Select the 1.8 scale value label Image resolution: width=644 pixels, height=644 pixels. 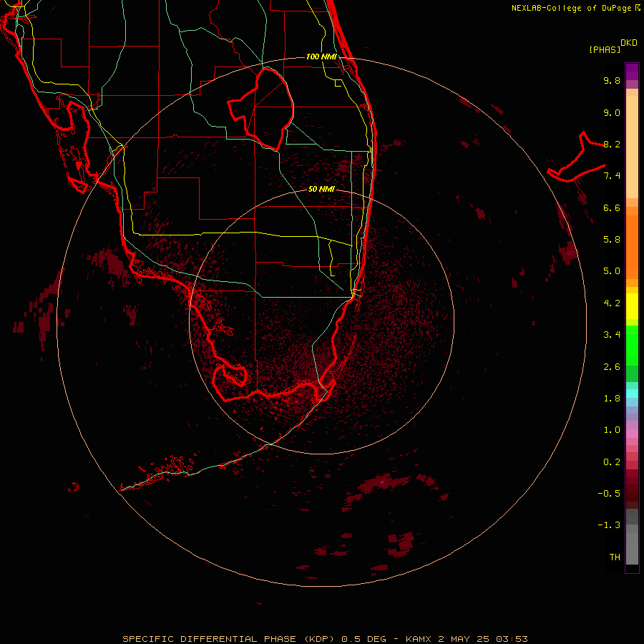(x=612, y=399)
